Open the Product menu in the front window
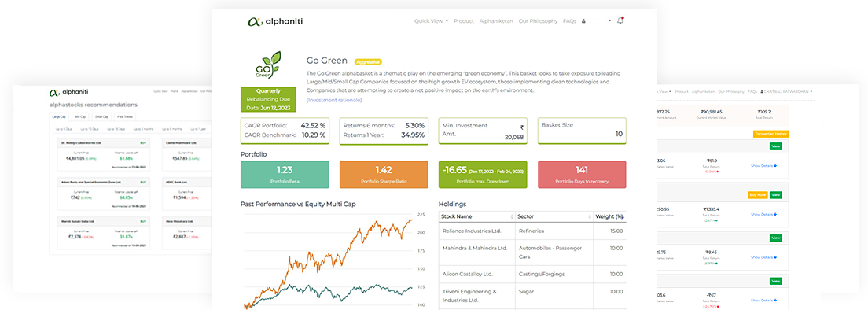 pyautogui.click(x=463, y=21)
